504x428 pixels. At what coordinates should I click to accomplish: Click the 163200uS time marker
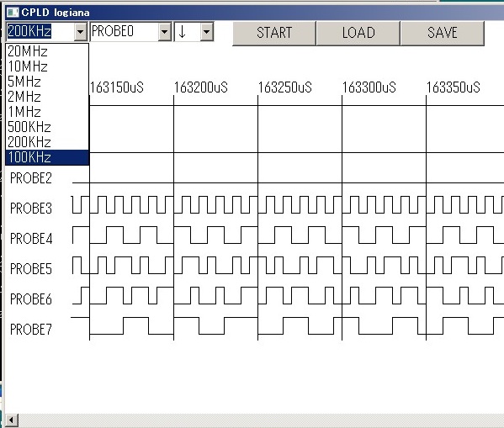point(201,87)
